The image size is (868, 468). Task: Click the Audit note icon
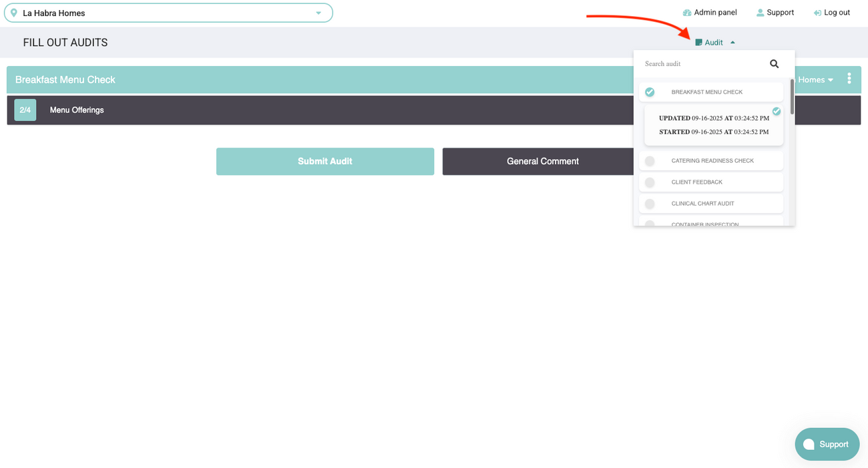point(698,42)
